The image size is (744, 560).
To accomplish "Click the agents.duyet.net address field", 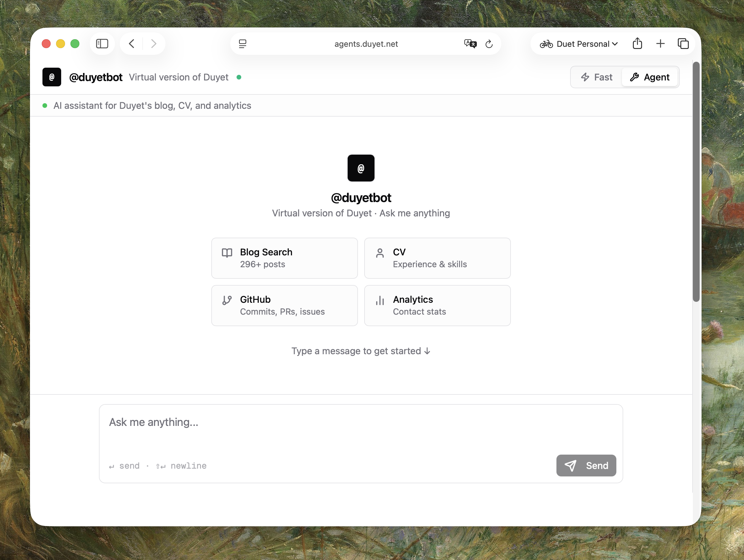I will point(366,44).
